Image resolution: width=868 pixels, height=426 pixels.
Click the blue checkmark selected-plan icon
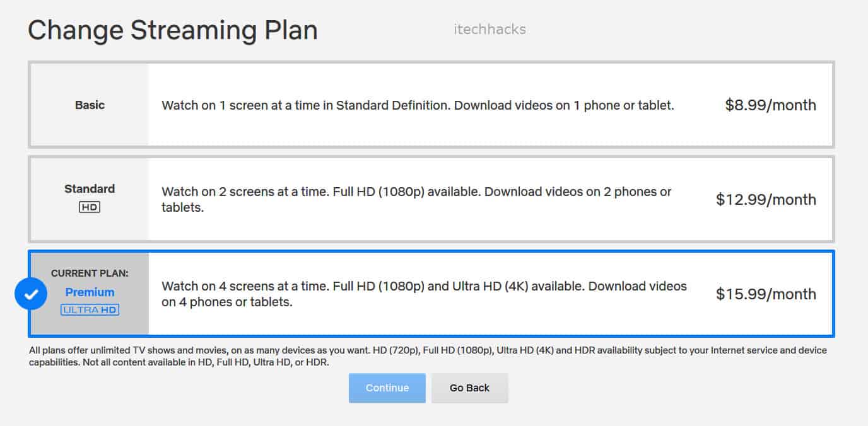pos(31,294)
